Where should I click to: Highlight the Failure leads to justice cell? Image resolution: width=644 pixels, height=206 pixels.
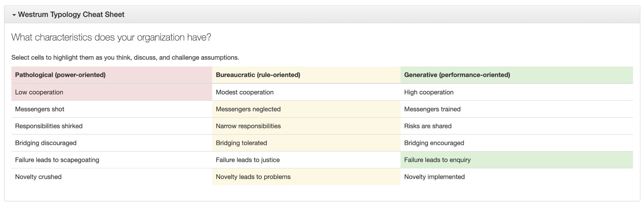[306, 160]
